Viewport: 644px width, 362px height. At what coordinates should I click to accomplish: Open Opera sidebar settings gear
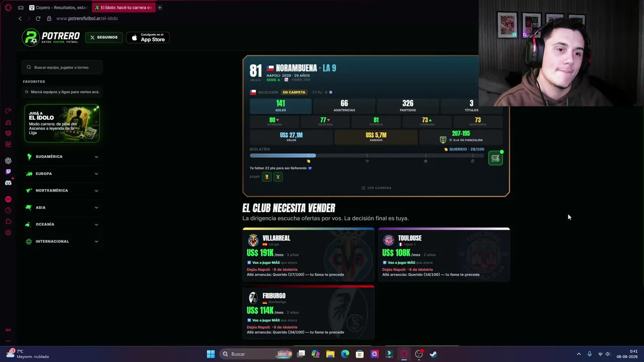tap(8, 233)
